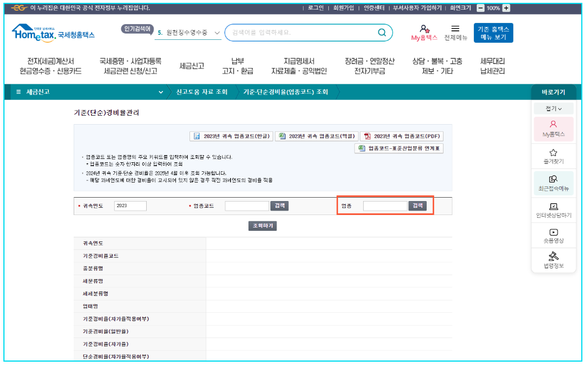
Task: Click the search magnifier icon
Action: pos(382,32)
